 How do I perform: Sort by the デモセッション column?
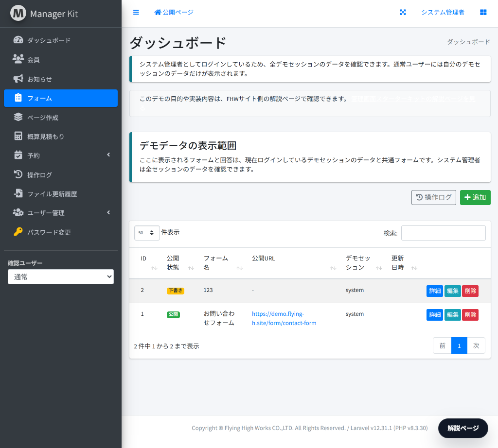click(x=363, y=263)
